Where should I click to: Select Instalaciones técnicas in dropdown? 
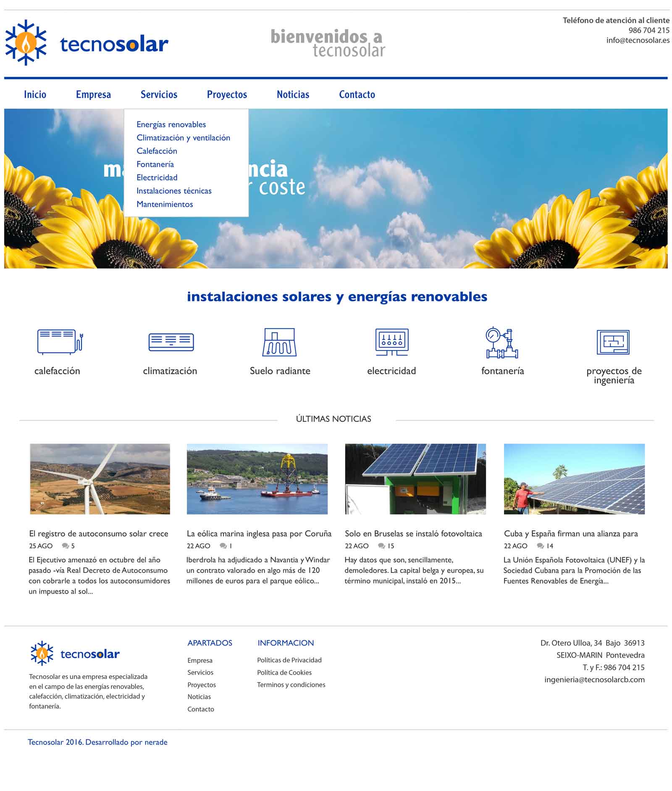[x=174, y=191]
